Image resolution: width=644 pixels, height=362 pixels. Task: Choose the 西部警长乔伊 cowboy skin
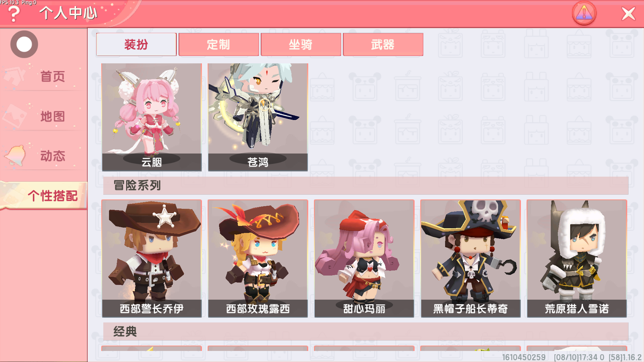(x=152, y=258)
